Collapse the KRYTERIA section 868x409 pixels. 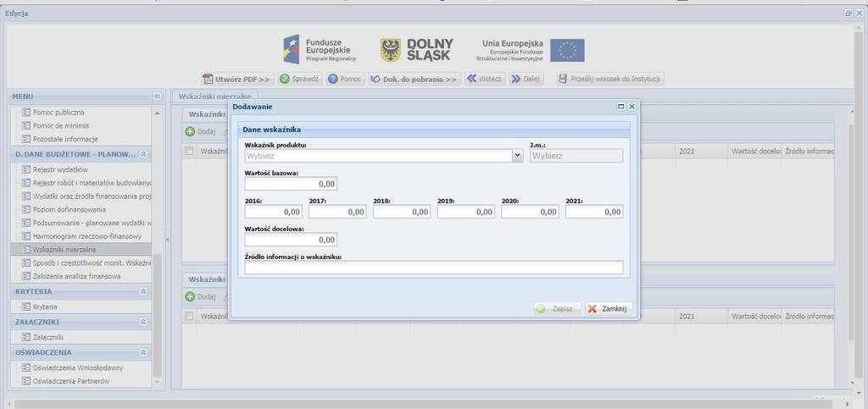pyautogui.click(x=142, y=291)
